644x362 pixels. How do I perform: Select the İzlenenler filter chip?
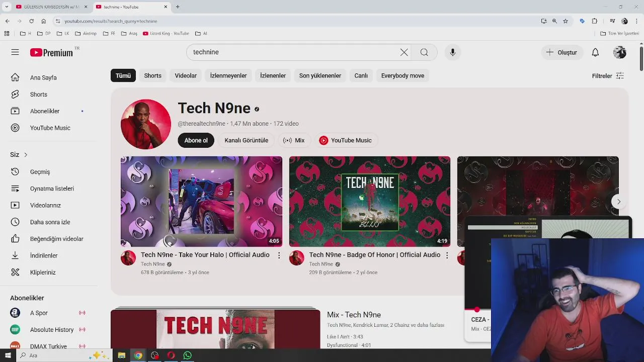273,75
